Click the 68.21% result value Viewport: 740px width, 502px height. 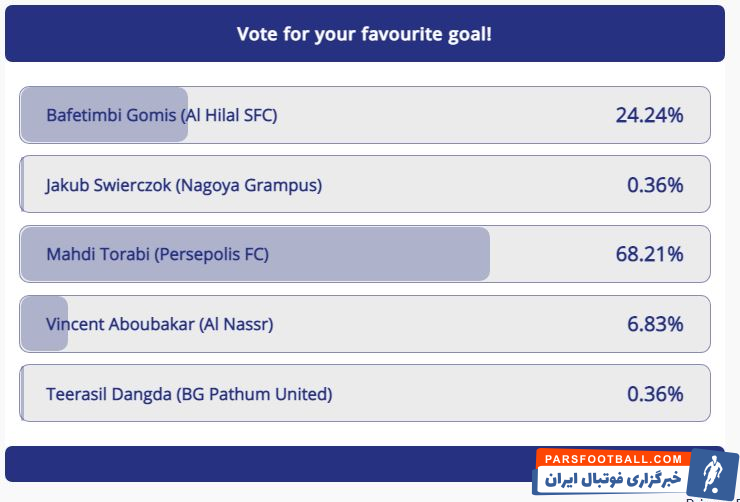649,254
